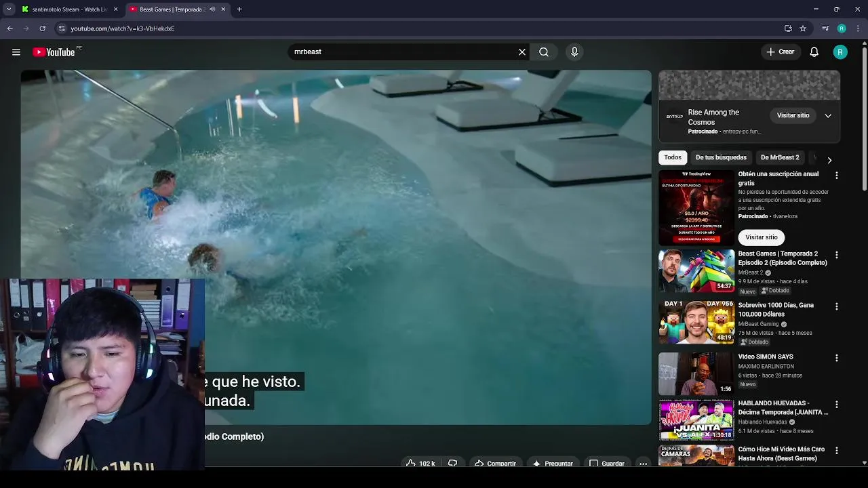This screenshot has width=868, height=488.
Task: Click the page vertical scrollbar
Action: (864, 119)
